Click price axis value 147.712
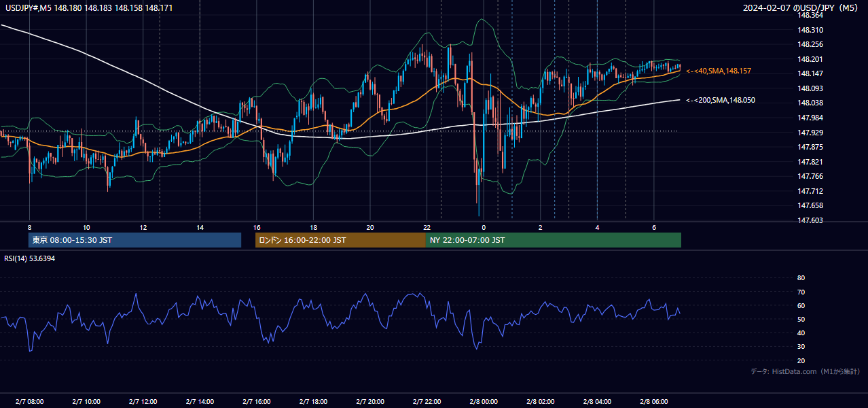The width and height of the screenshot is (868, 408). 810,191
